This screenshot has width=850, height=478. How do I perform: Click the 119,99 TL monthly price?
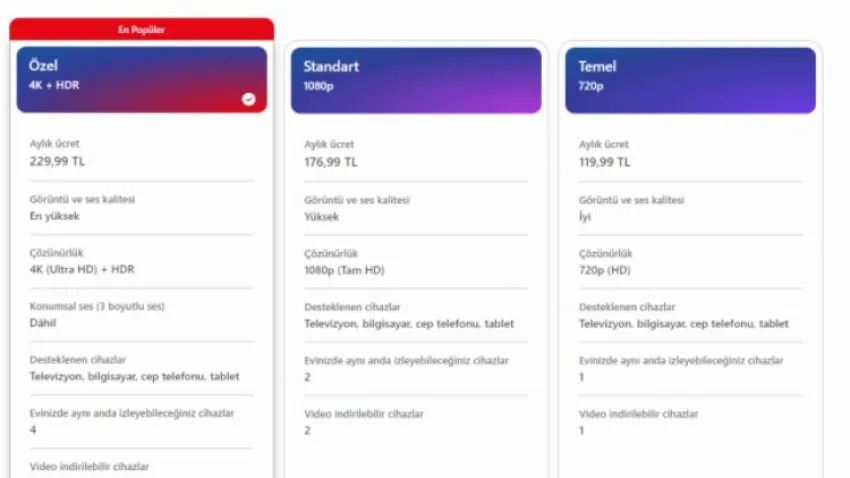pos(605,162)
